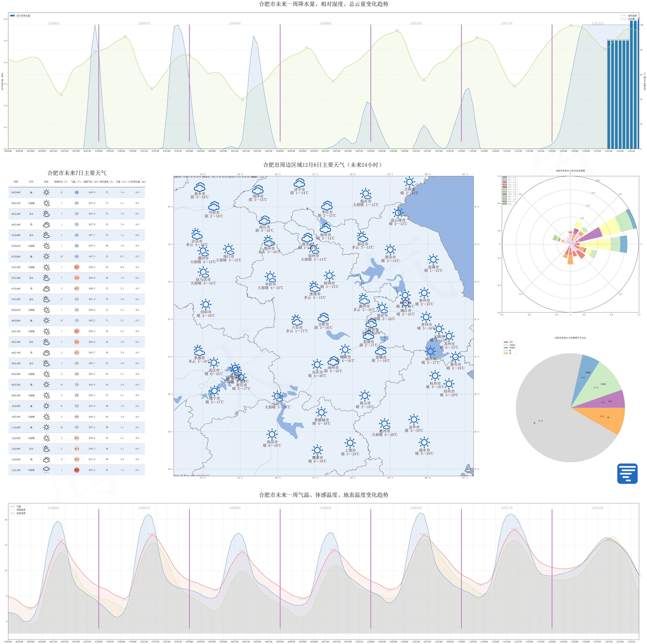Click the red 16.0 temperature circle in the table
This screenshot has height=644, width=647.
pos(77,470)
